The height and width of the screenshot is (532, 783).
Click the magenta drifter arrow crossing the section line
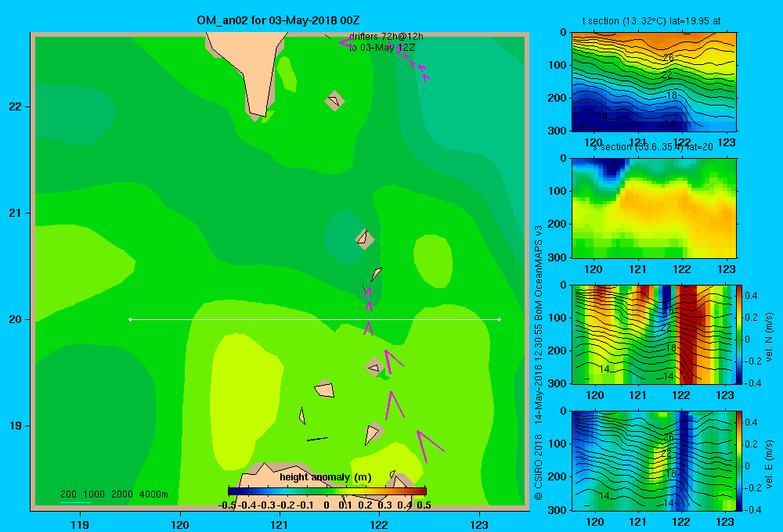(x=369, y=328)
